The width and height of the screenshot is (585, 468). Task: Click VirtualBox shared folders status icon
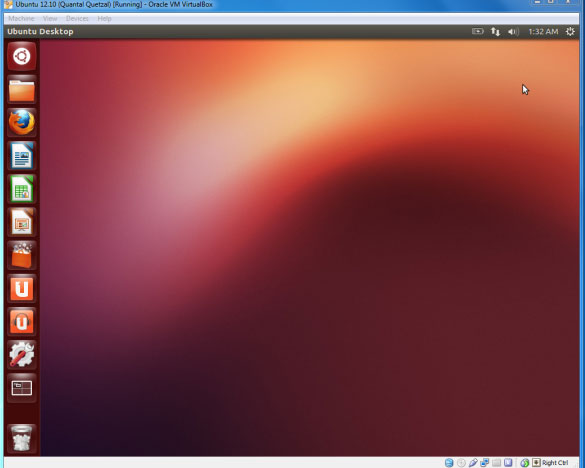pyautogui.click(x=496, y=463)
